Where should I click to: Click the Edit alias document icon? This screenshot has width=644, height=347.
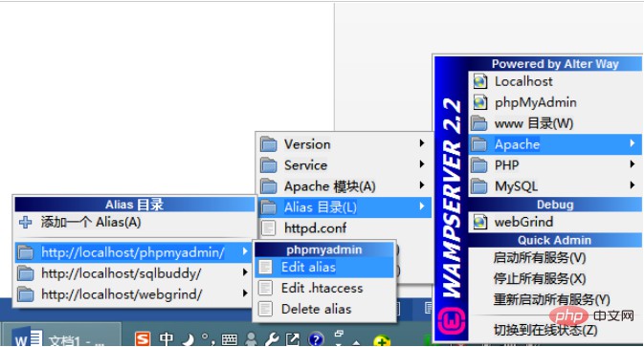(x=266, y=267)
